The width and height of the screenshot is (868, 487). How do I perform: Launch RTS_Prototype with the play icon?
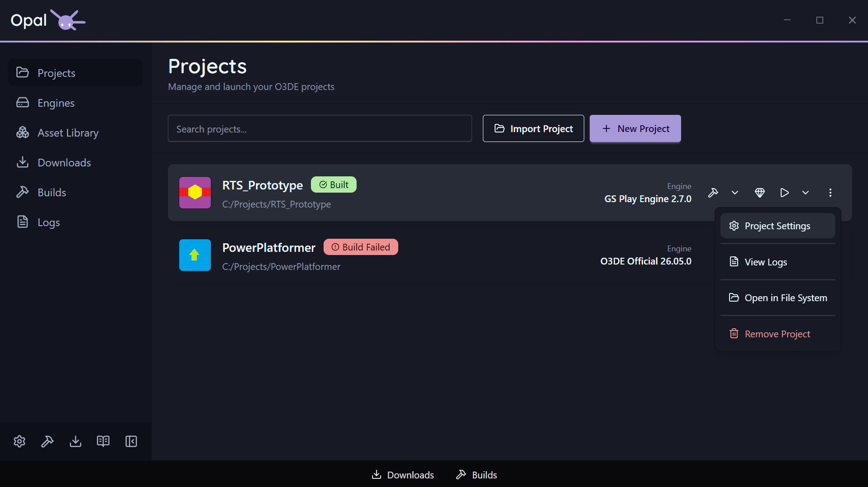pyautogui.click(x=784, y=193)
